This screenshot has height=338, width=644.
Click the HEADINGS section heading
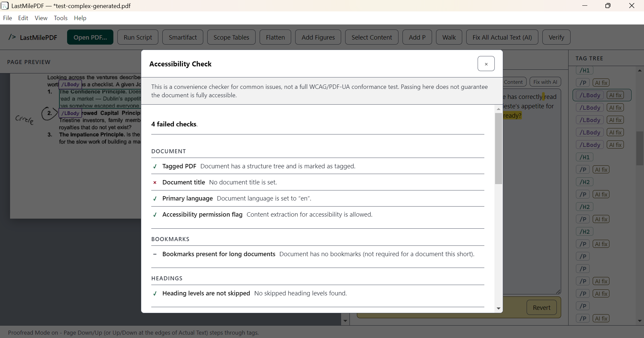click(x=167, y=278)
